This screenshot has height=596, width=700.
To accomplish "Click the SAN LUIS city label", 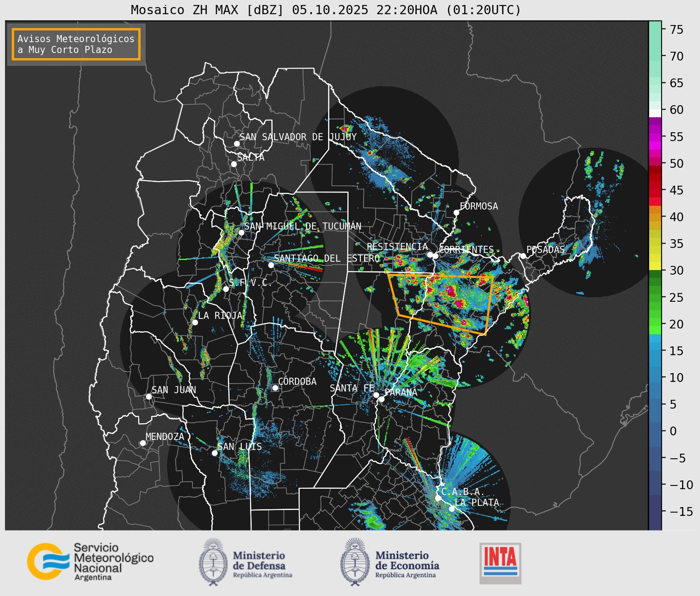I will click(240, 447).
